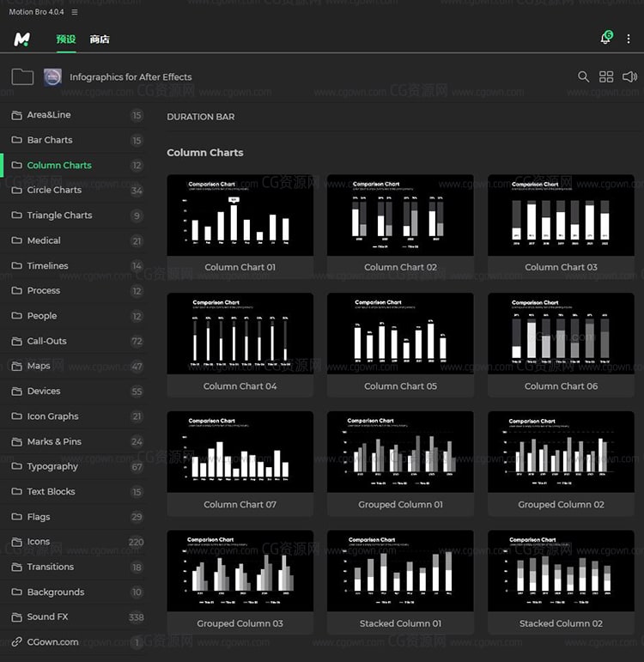644x662 pixels.
Task: Open the Marks & Pins category
Action: click(73, 441)
